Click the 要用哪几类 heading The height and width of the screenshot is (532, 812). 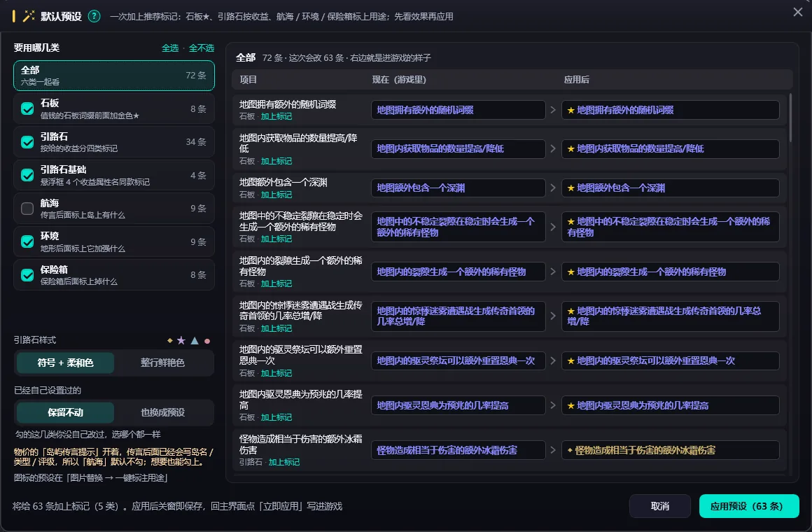tap(37, 48)
